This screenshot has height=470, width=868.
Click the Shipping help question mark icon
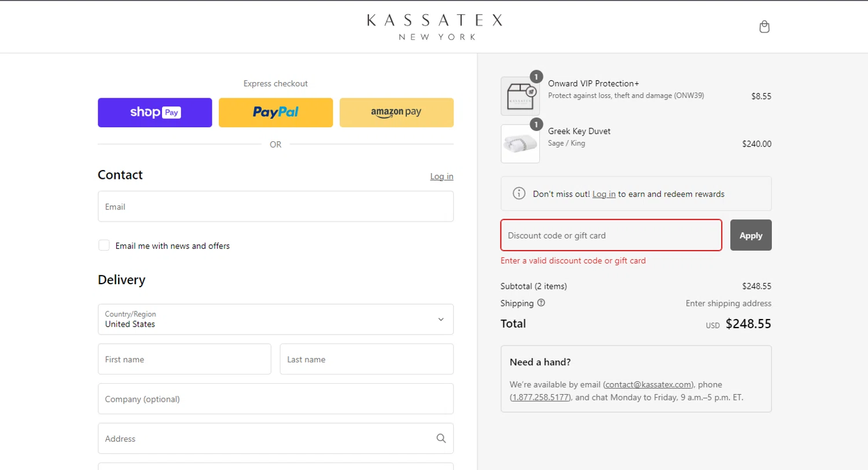(x=541, y=303)
